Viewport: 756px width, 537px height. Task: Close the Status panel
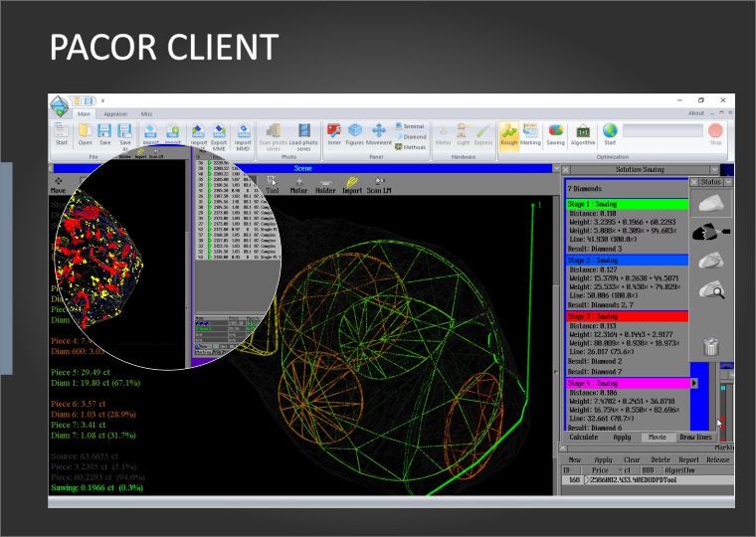pyautogui.click(x=693, y=182)
